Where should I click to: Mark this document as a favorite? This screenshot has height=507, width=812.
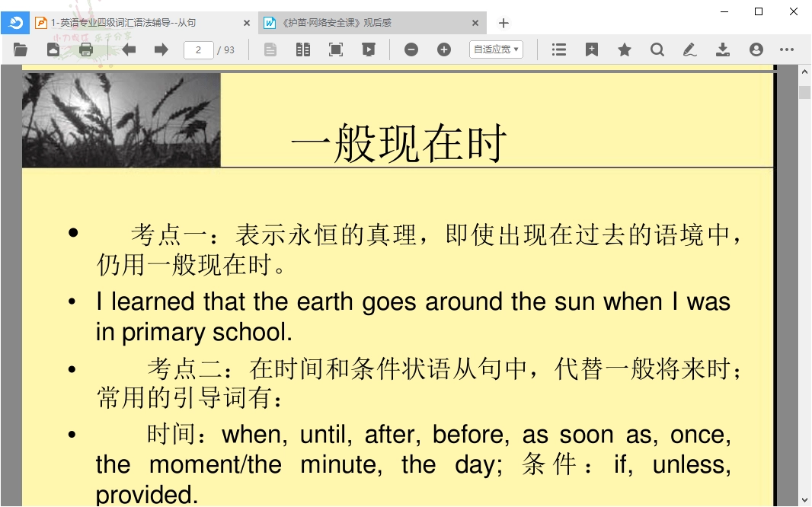tap(624, 49)
